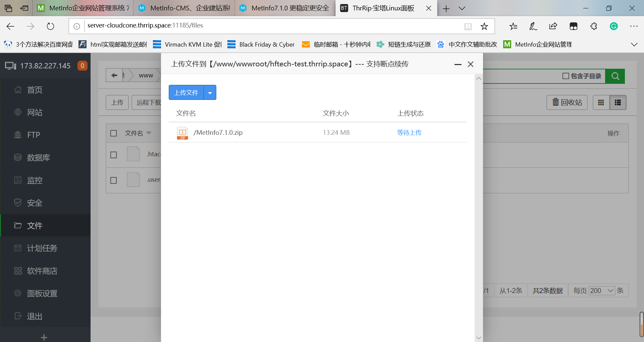
Task: Click the upload dialog scrollbar up arrow
Action: click(479, 78)
